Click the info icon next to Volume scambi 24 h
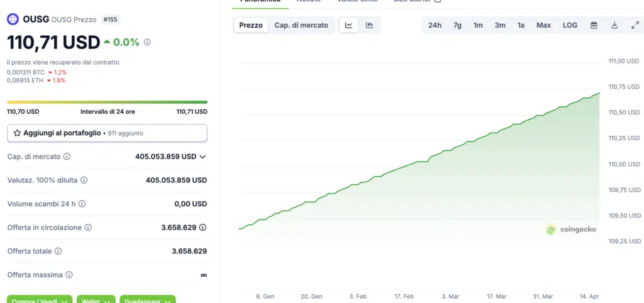644x303 pixels. tap(82, 204)
